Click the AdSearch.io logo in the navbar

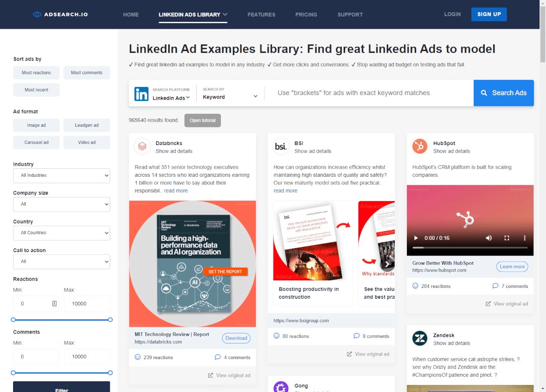pyautogui.click(x=60, y=14)
